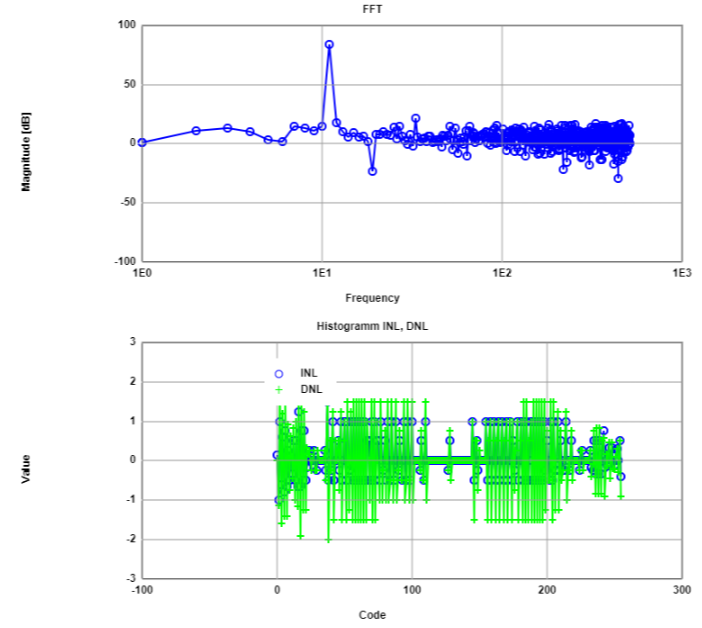Select the 'Frequency' x-axis label
This screenshot has width=702, height=628.
[x=372, y=298]
